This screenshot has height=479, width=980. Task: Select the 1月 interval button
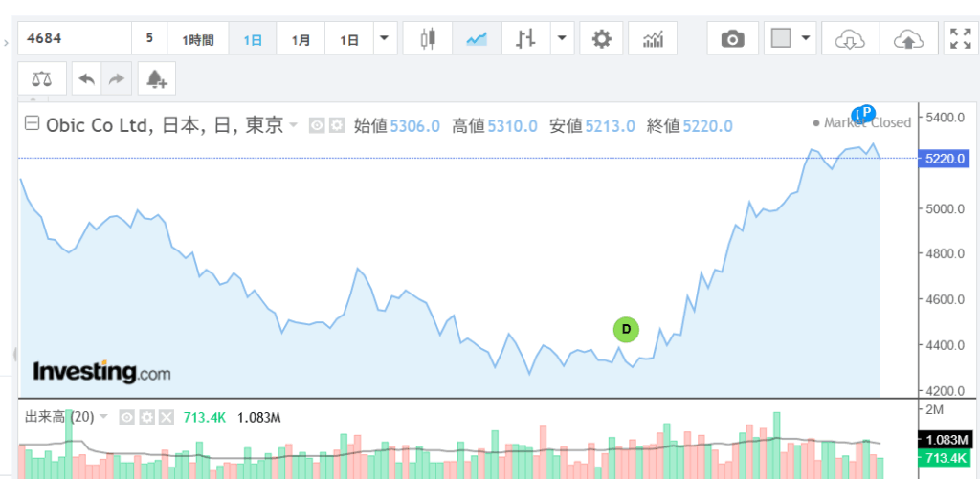301,38
